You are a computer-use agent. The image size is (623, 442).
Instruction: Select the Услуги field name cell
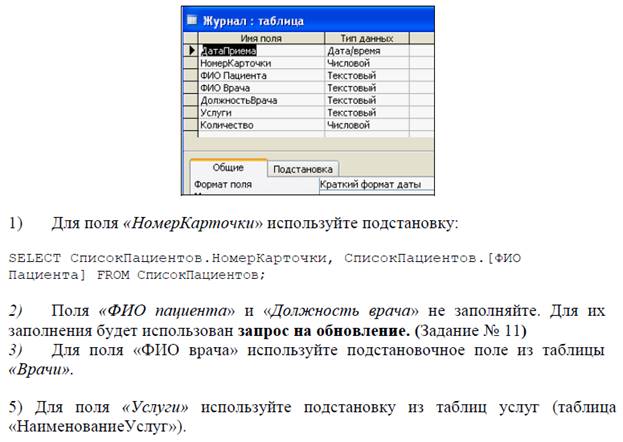pyautogui.click(x=261, y=112)
